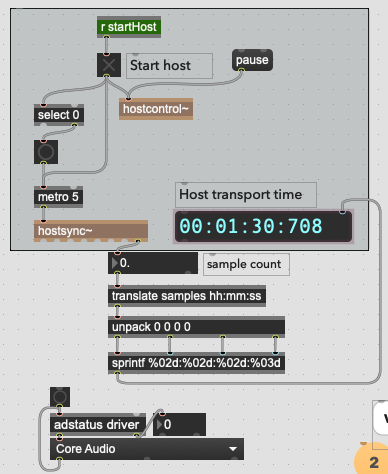The height and width of the screenshot is (474, 388).
Task: Click the bang button below select 0
Action: tap(46, 152)
